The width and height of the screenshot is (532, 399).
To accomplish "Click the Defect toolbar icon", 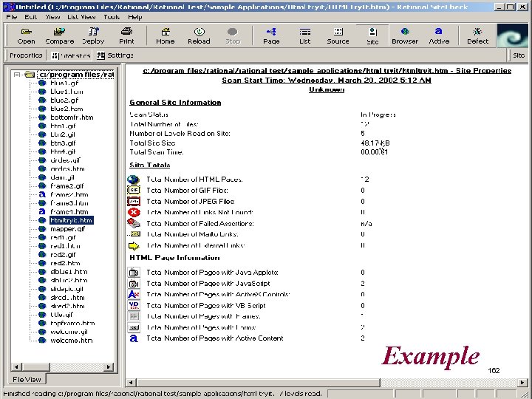I will pos(477,36).
